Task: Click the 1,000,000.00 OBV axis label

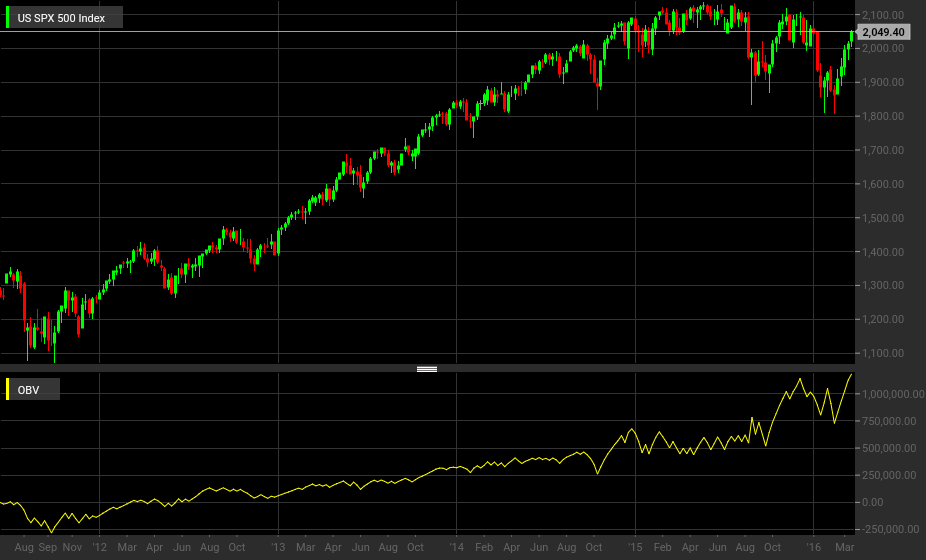Action: (x=894, y=394)
